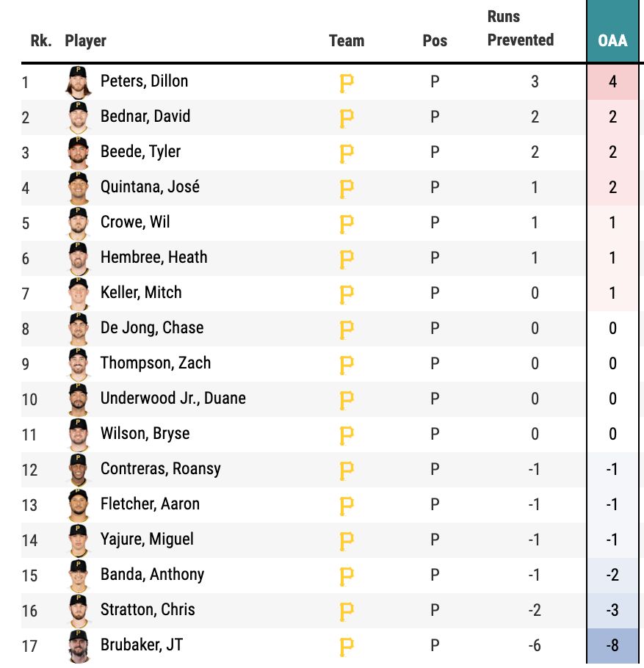Click Pirates logo in Dillon Peters row

pos(347,83)
